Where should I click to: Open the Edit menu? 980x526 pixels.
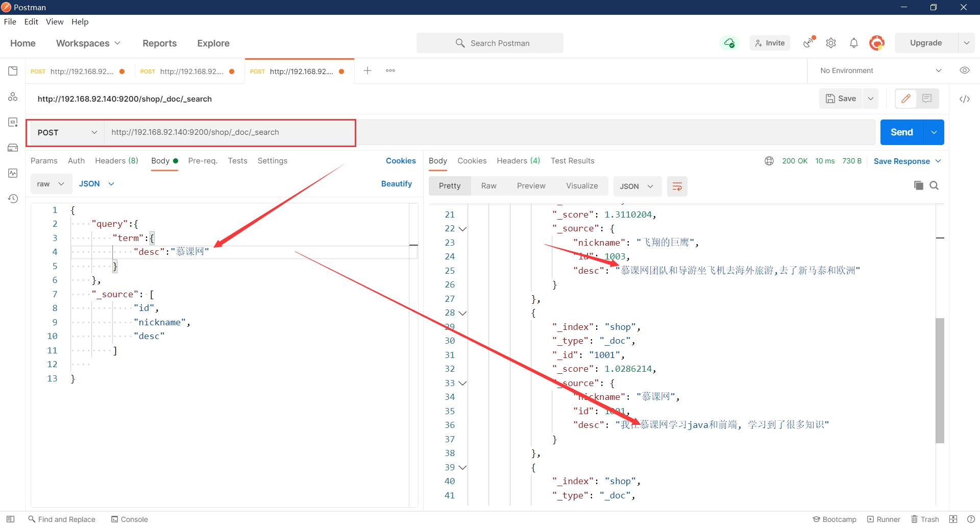point(31,21)
